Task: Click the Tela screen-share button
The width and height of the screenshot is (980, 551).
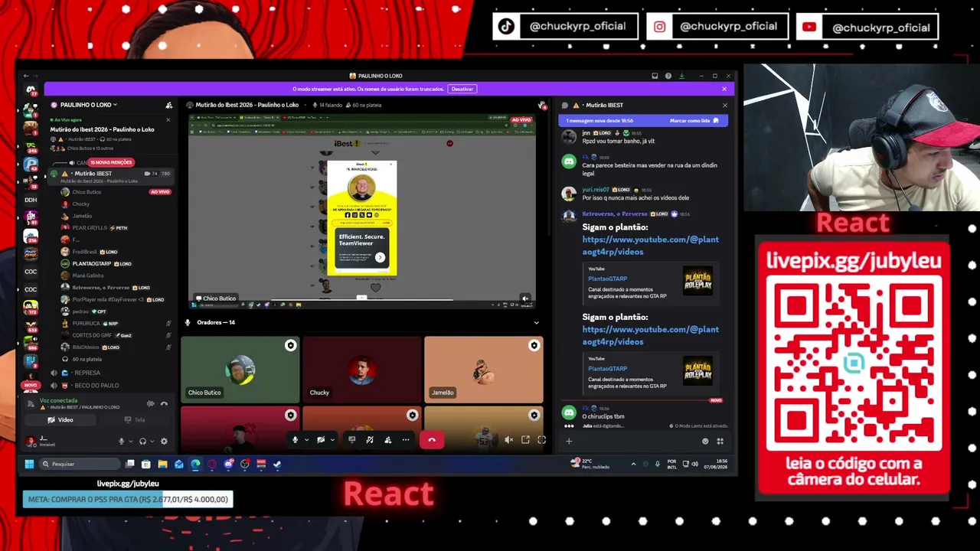Action: click(135, 420)
